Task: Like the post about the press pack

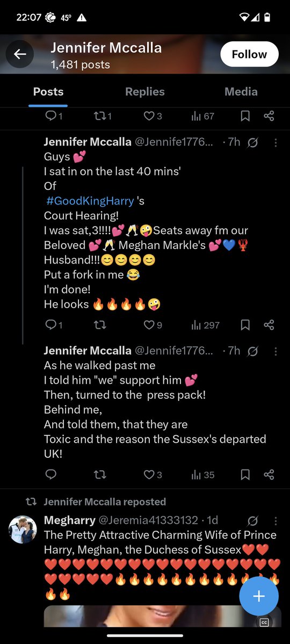Action: (153, 474)
